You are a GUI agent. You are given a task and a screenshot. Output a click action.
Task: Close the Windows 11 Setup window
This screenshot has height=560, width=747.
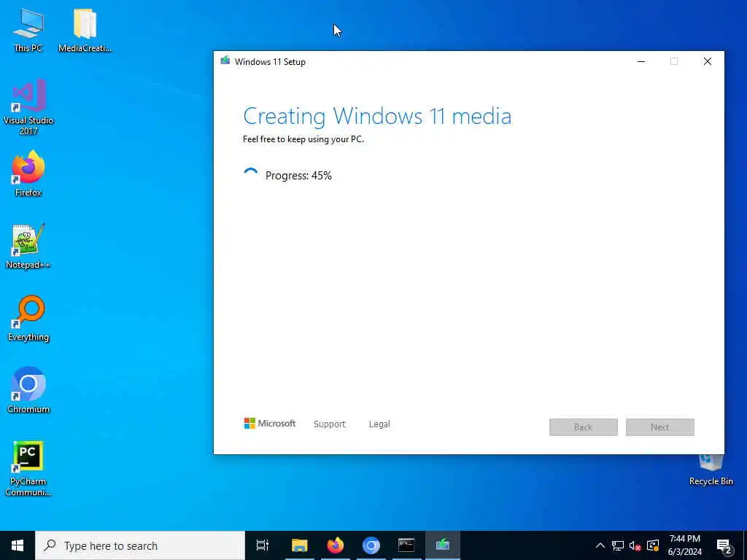click(x=708, y=61)
